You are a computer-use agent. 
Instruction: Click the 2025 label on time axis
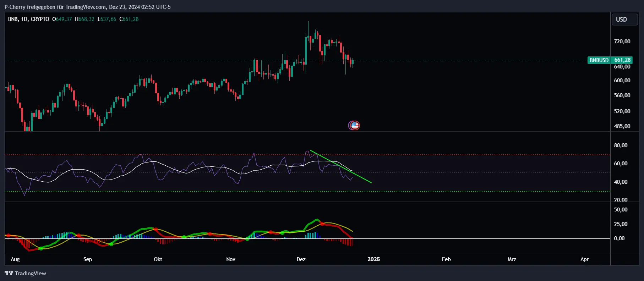click(373, 259)
